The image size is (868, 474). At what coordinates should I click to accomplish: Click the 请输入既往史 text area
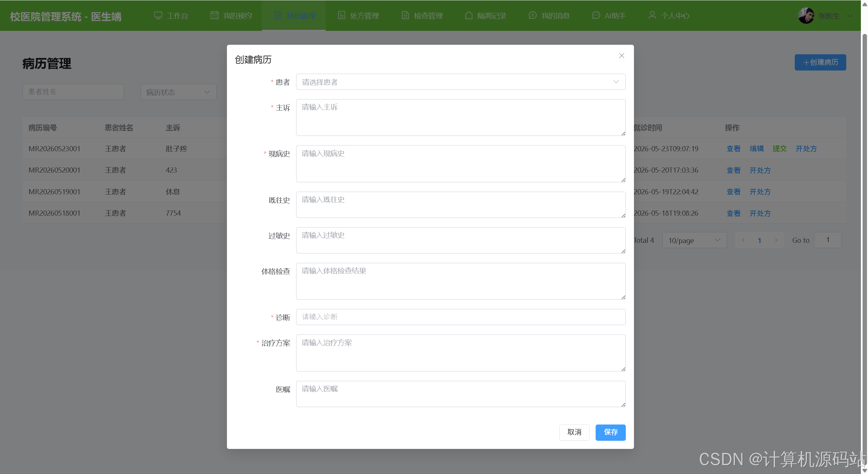(x=461, y=204)
